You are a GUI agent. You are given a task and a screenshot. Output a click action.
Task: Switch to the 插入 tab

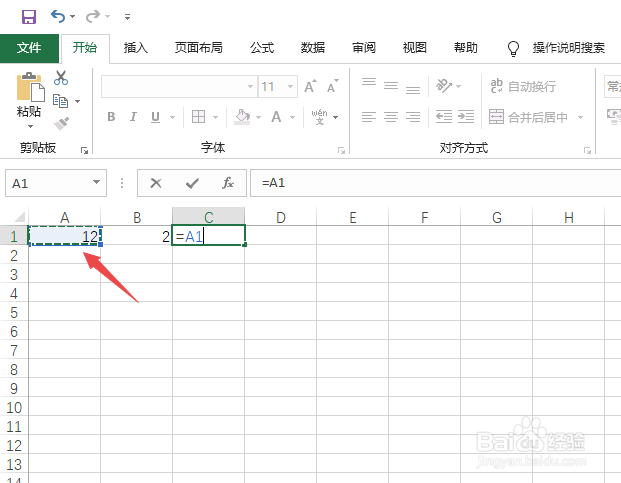(135, 48)
